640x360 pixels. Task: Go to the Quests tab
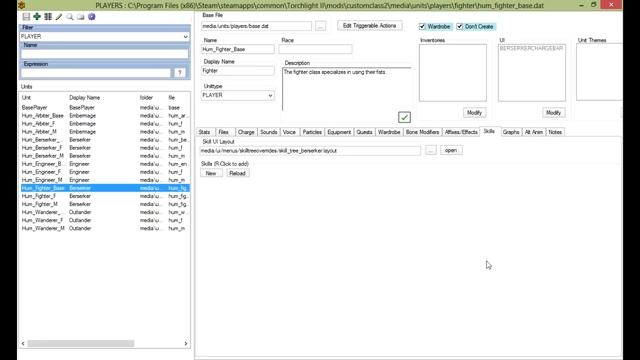click(x=364, y=132)
